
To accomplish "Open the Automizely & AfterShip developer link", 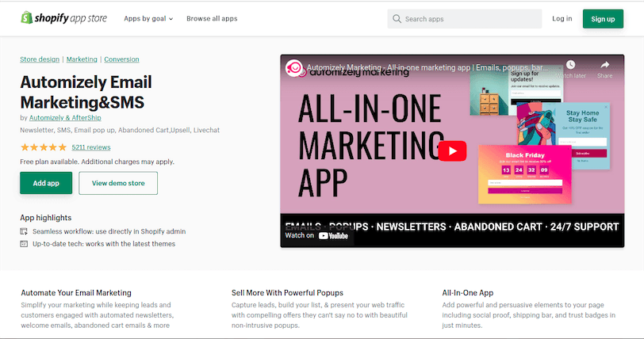I will (67, 117).
